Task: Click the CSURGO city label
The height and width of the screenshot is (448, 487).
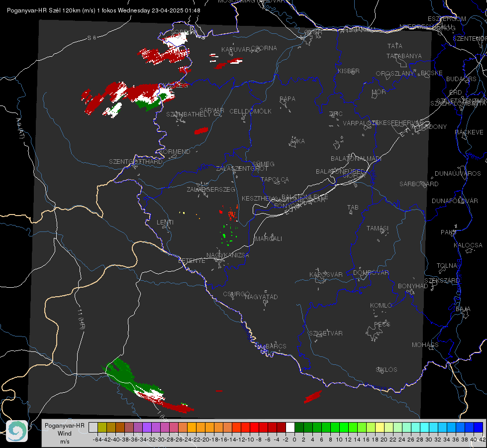Action: click(236, 294)
